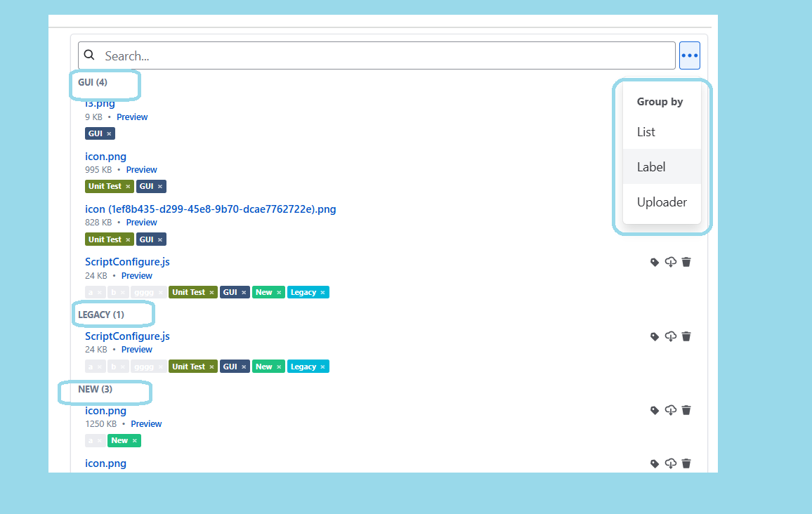Download ScriptConfigure.js in the LEGACY group

click(x=671, y=336)
